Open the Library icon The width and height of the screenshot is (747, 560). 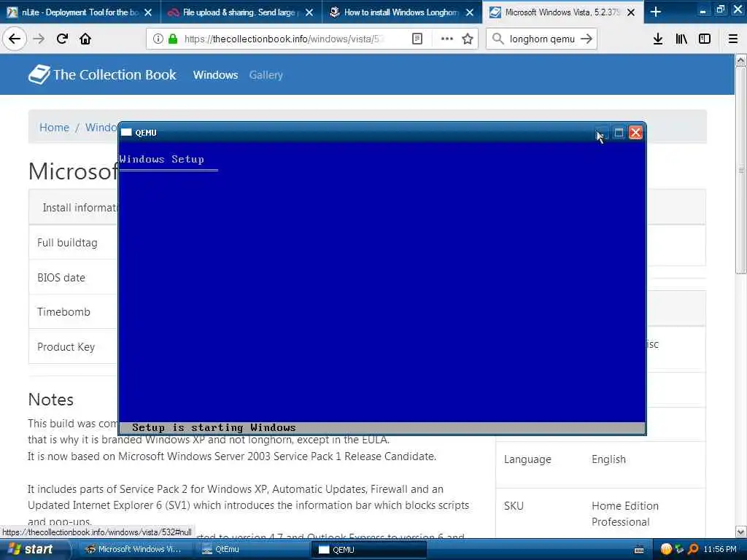point(681,39)
